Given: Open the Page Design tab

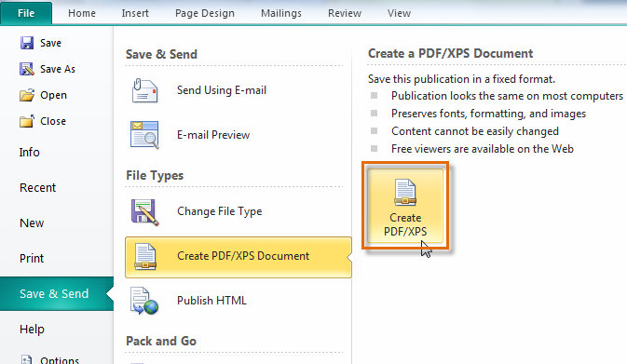Looking at the screenshot, I should point(205,13).
